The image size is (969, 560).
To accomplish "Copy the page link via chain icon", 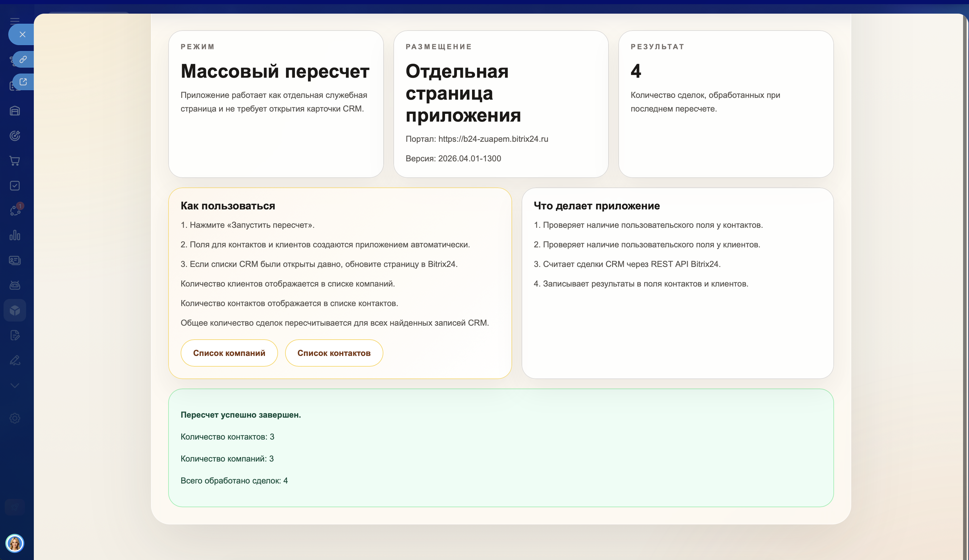I will click(x=23, y=60).
